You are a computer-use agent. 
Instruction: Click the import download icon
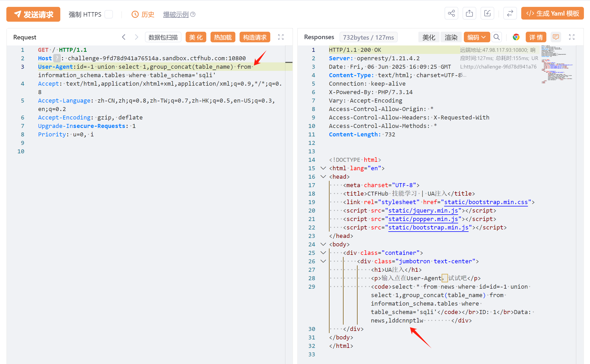click(x=487, y=13)
